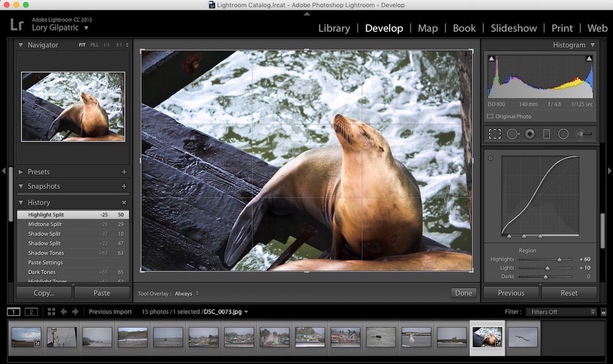Toggle the Tone Curve target adjustment tool
The height and width of the screenshot is (364, 613).
point(490,159)
